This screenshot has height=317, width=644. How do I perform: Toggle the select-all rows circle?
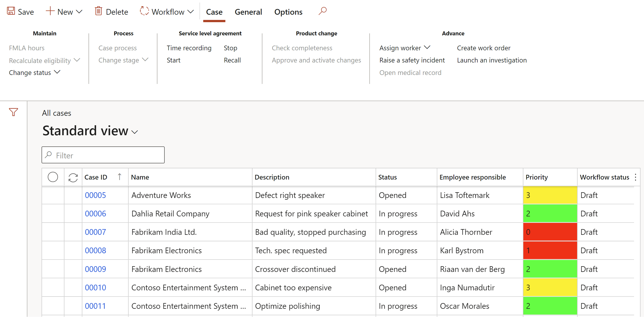pos(53,177)
